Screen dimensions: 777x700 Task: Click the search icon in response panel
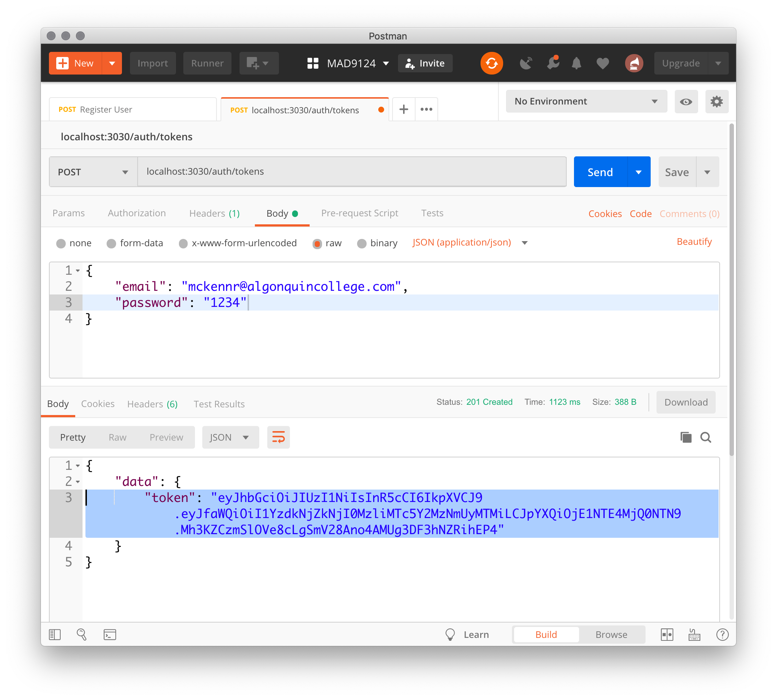tap(705, 437)
